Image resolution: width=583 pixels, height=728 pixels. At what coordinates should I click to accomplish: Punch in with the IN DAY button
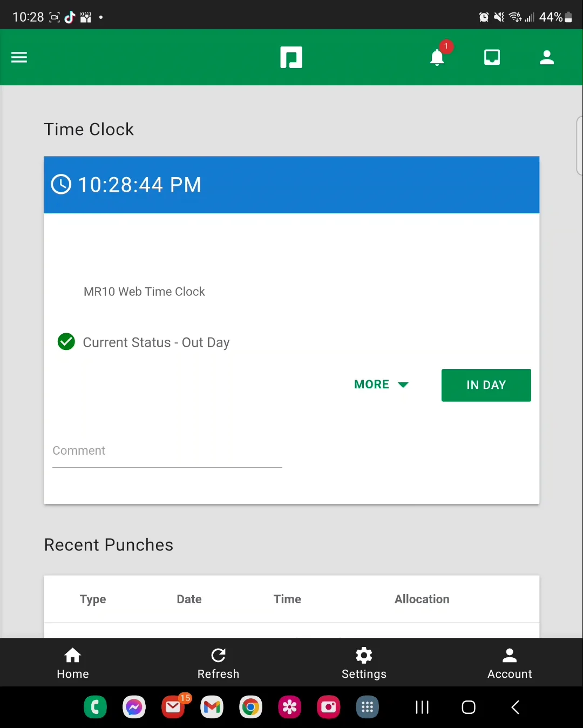point(486,385)
